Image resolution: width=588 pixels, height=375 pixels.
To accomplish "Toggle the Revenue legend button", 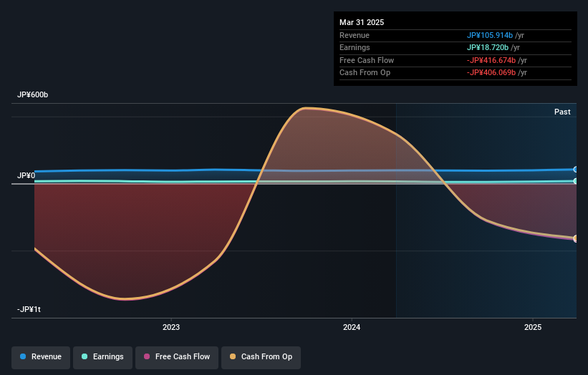I will [x=41, y=357].
